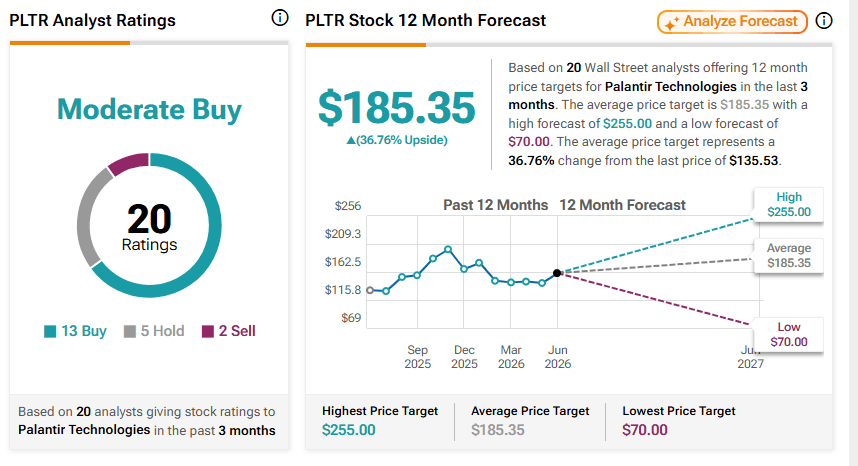The image size is (858, 466).
Task: Click the teal 13 Buy legend square
Action: [x=50, y=331]
